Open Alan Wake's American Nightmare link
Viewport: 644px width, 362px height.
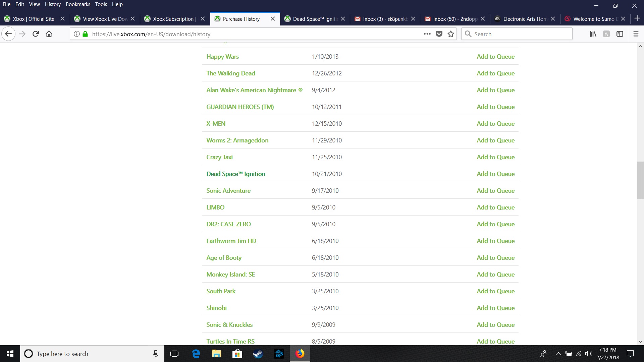254,90
